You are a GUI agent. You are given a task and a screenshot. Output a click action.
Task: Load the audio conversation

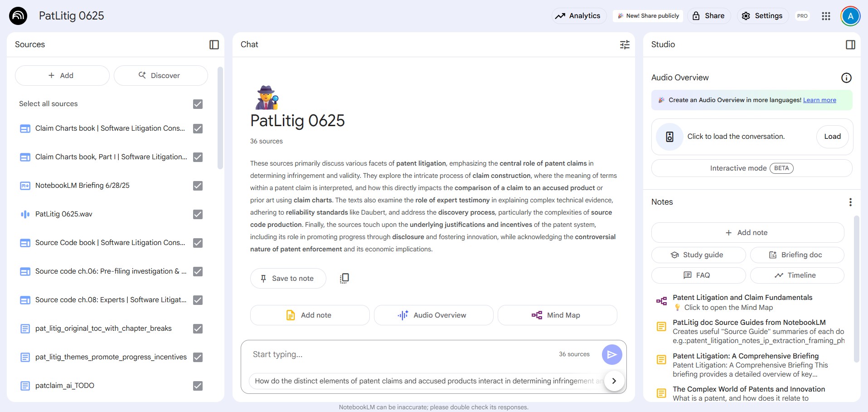(832, 137)
